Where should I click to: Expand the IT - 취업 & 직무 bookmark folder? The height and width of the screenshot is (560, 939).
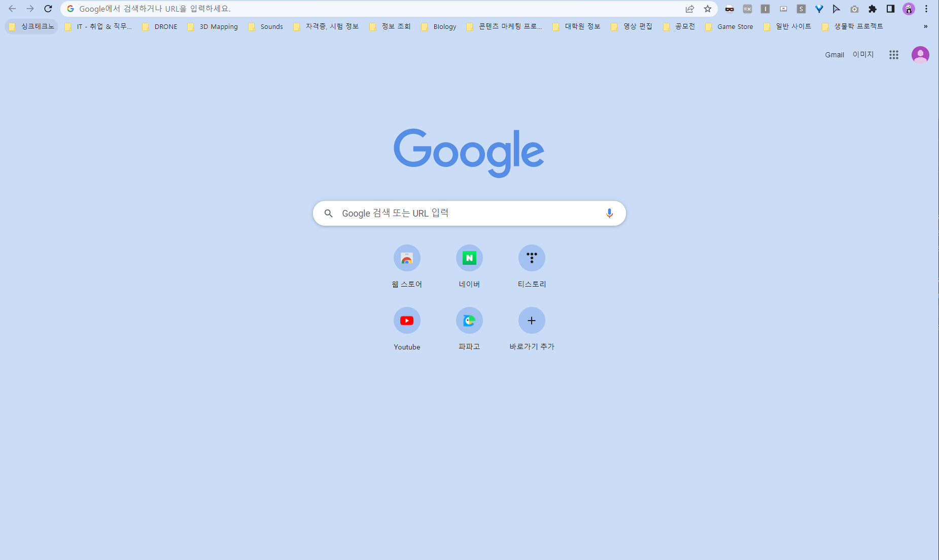pyautogui.click(x=99, y=26)
